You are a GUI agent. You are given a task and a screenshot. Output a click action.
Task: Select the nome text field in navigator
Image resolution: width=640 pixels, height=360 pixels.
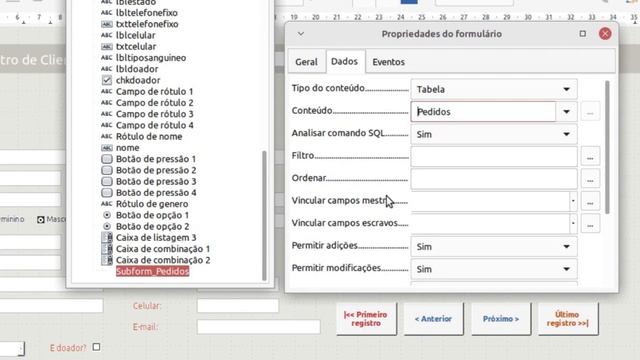click(x=120, y=148)
